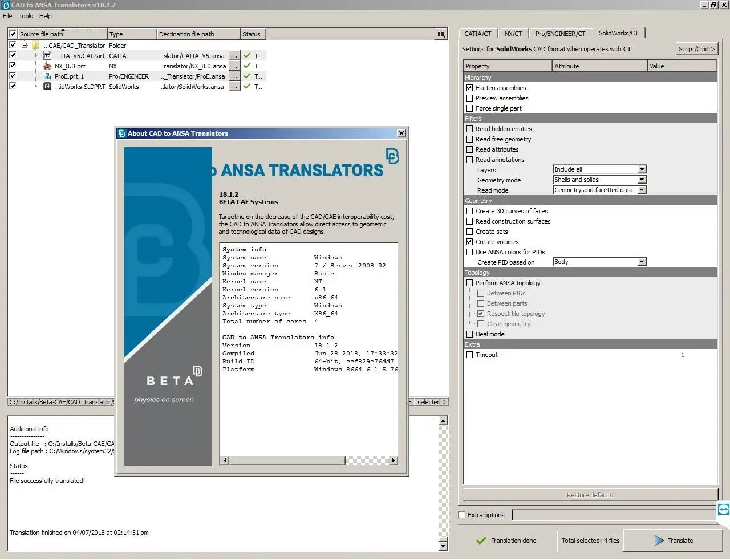Screen dimensions: 730x560
Task: Collapse the CAE/CAD_Translator folder tree node
Action: [x=25, y=46]
